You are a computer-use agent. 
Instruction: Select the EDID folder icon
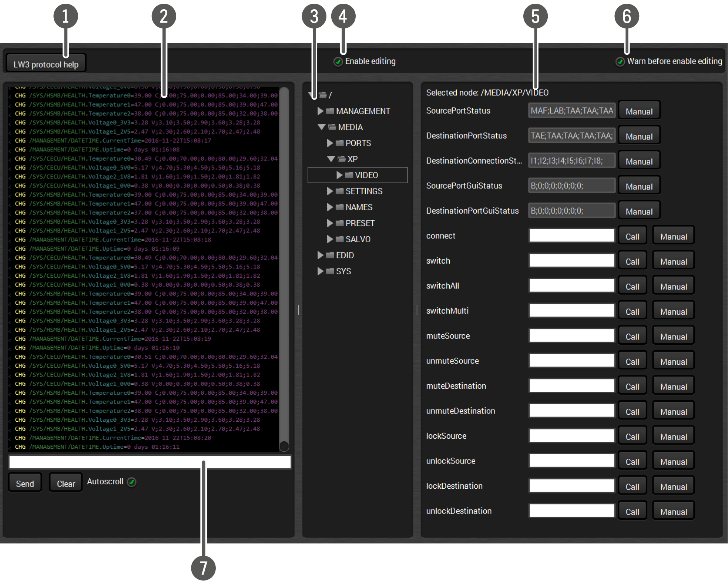(x=330, y=255)
